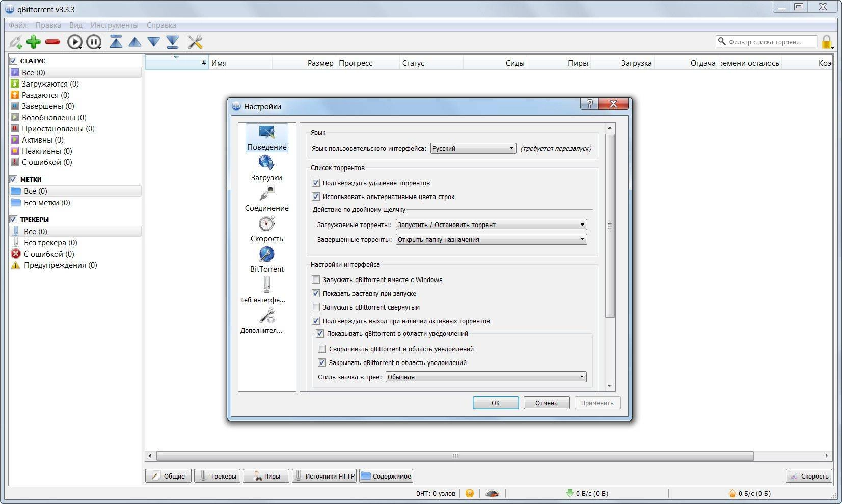Screen dimensions: 842x504
Task: Move torrent to bottom of queue icon
Action: 172,42
